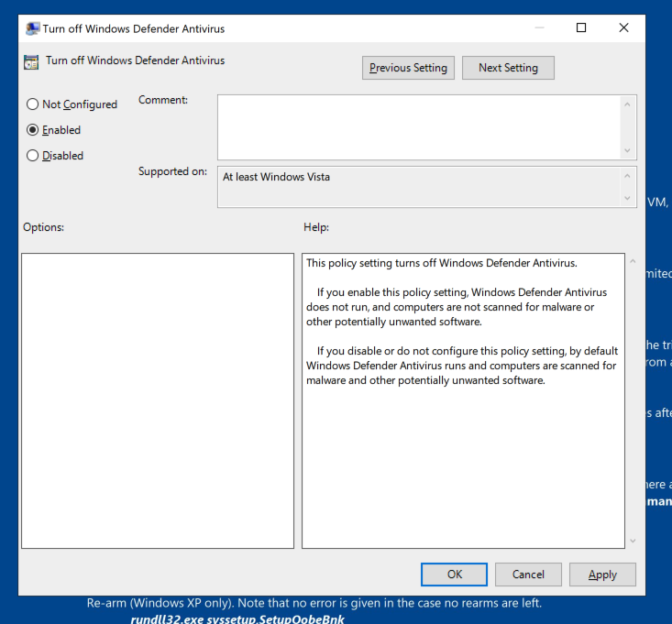Viewport: 672px width, 624px height.
Task: Click the title bar window icon
Action: tap(33, 28)
